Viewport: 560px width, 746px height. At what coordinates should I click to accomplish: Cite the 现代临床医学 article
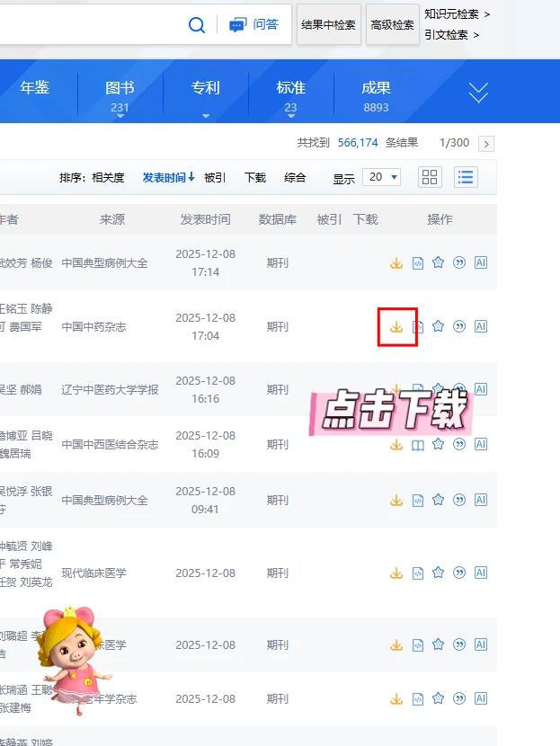[x=459, y=573]
